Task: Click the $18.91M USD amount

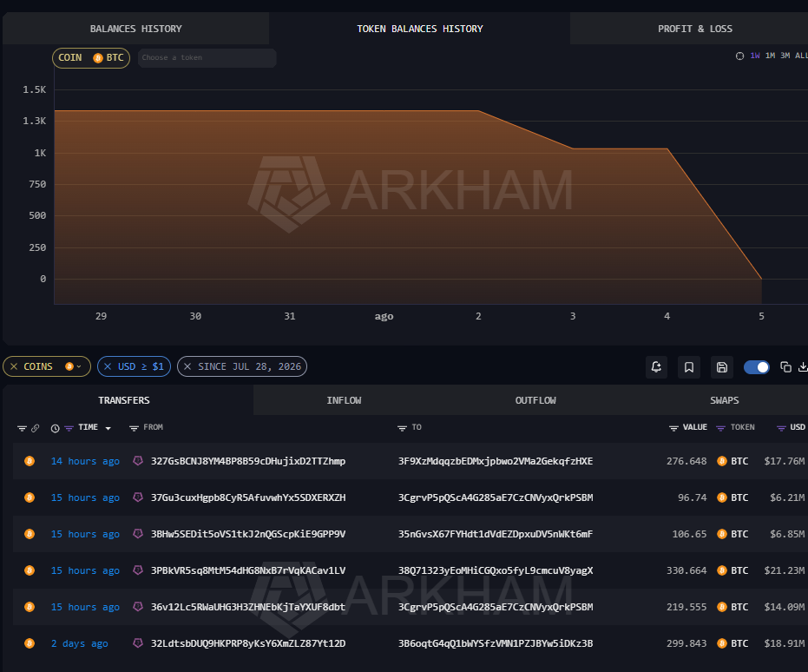Action: (x=784, y=643)
